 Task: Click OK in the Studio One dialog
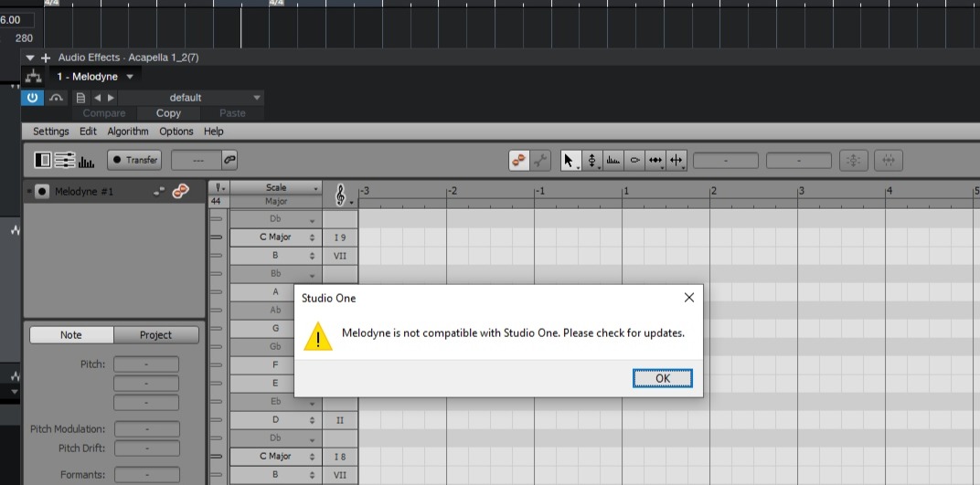pos(662,378)
